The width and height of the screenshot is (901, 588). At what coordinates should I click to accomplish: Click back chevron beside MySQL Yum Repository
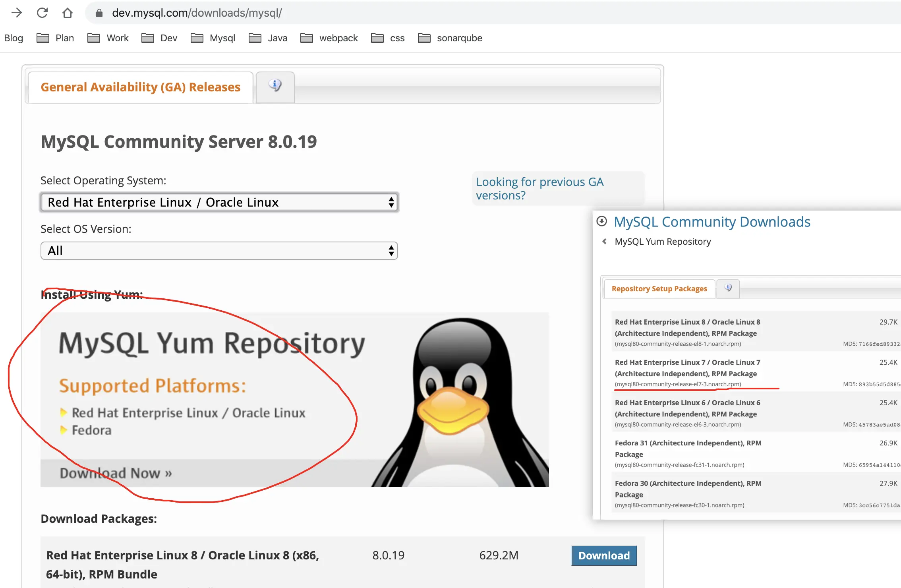click(604, 242)
